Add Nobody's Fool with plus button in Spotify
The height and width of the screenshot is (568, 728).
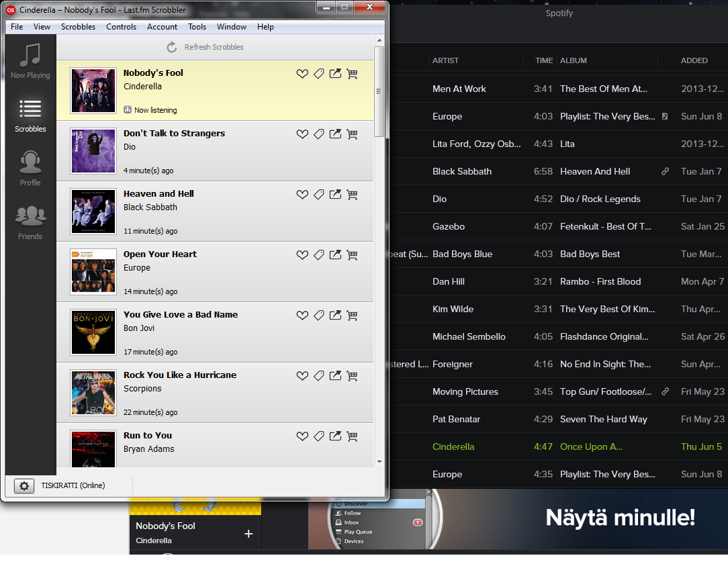coord(248,534)
